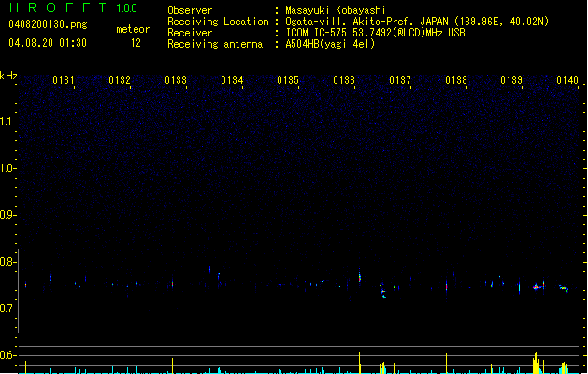The width and height of the screenshot is (588, 374).
Task: Click the meteor count value 12
Action: [136, 43]
